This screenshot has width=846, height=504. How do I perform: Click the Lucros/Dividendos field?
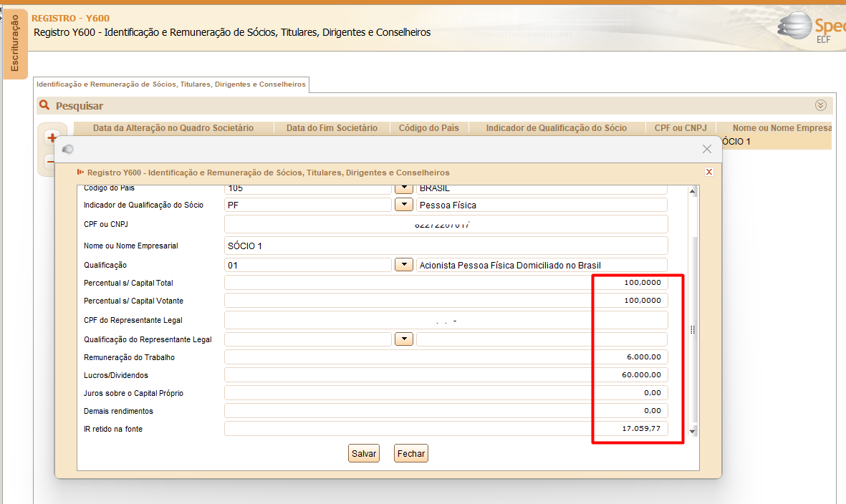coord(446,374)
